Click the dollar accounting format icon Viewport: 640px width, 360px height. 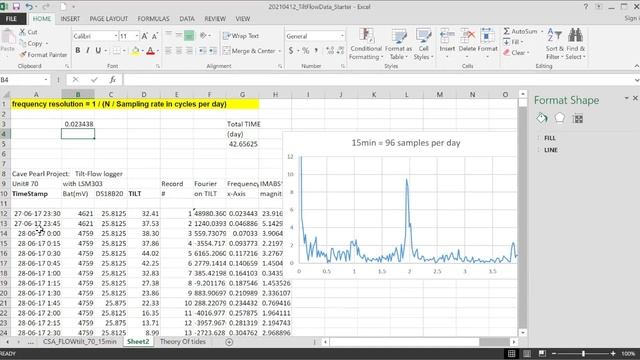(x=291, y=51)
